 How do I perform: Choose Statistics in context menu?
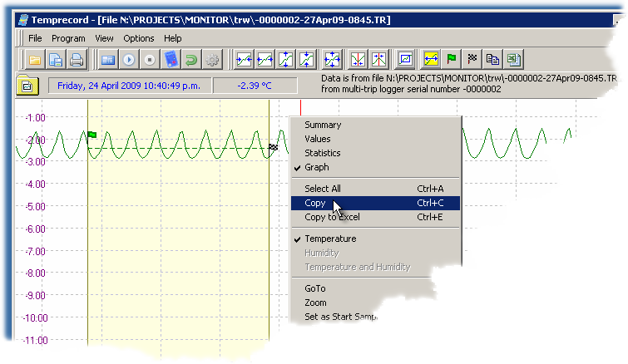(x=375, y=153)
